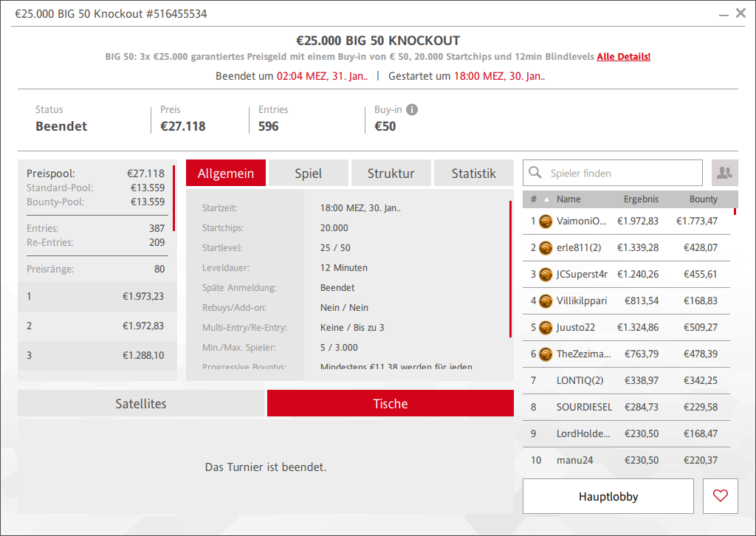This screenshot has height=536, width=756.
Task: Sort players by rank column arrow
Action: point(546,199)
